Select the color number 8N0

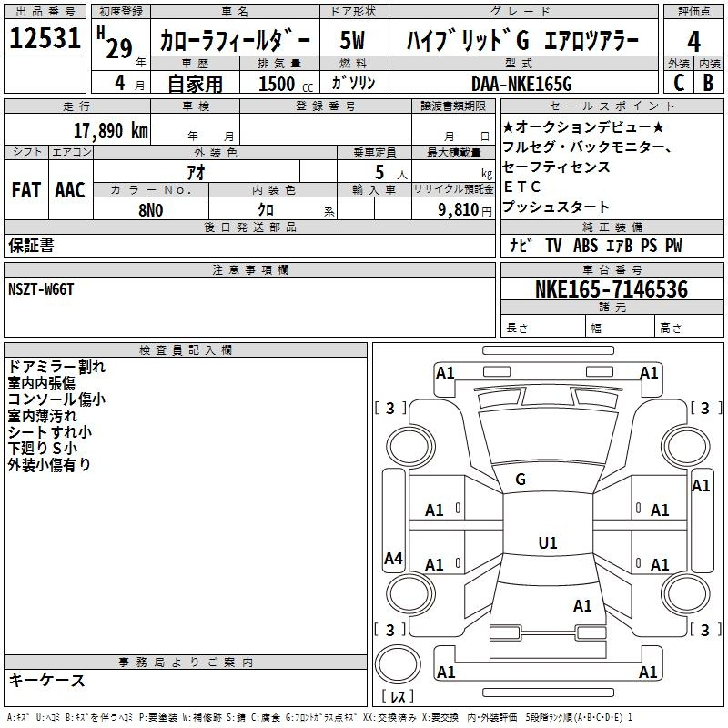coord(150,209)
